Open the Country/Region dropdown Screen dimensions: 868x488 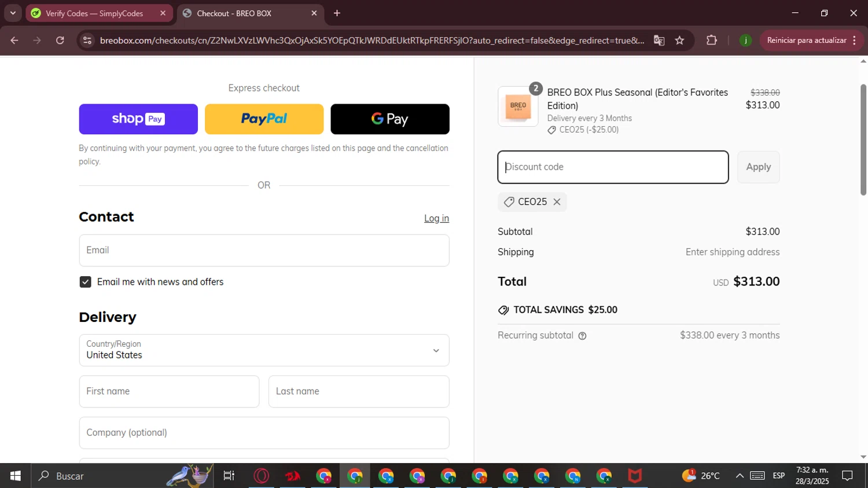point(264,350)
